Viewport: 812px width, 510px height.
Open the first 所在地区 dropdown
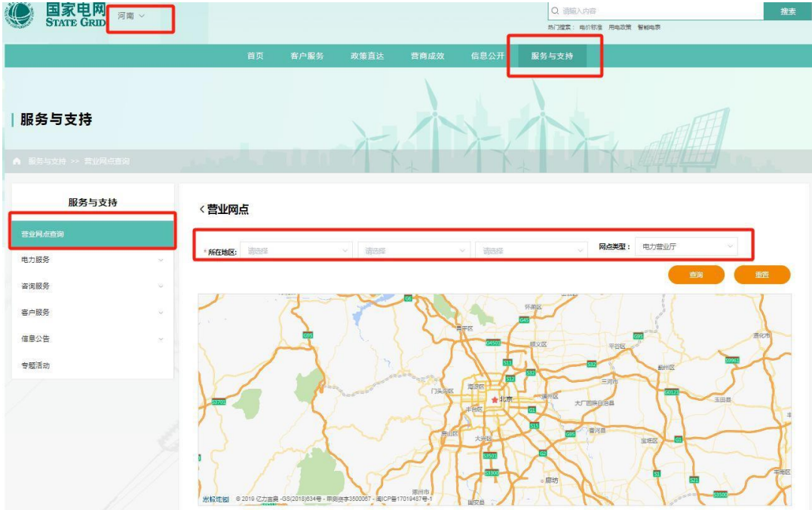point(296,250)
